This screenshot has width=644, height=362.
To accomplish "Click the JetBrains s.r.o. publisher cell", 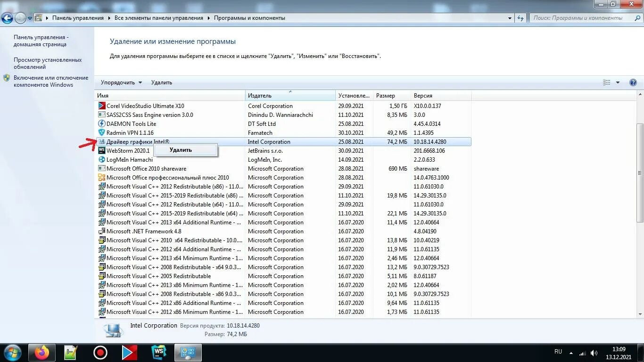I will coord(265,151).
